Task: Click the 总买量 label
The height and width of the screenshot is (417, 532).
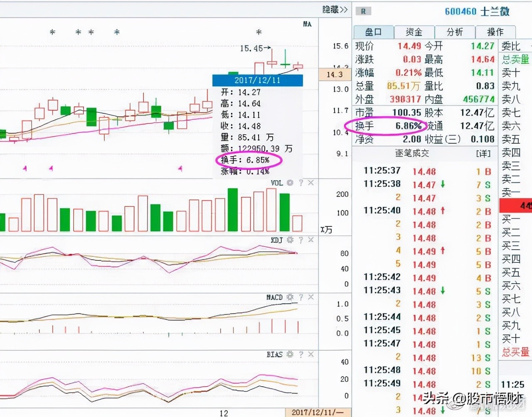Action: pyautogui.click(x=515, y=352)
